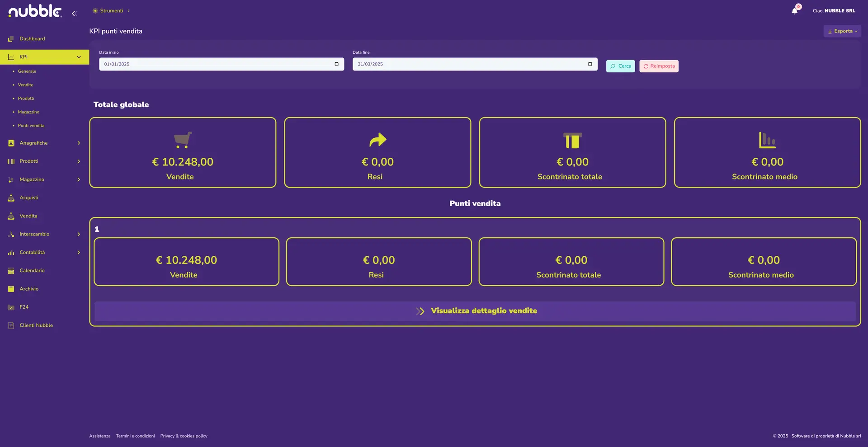The height and width of the screenshot is (447, 868).
Task: Open the Assistenza footer link
Action: [x=100, y=436]
